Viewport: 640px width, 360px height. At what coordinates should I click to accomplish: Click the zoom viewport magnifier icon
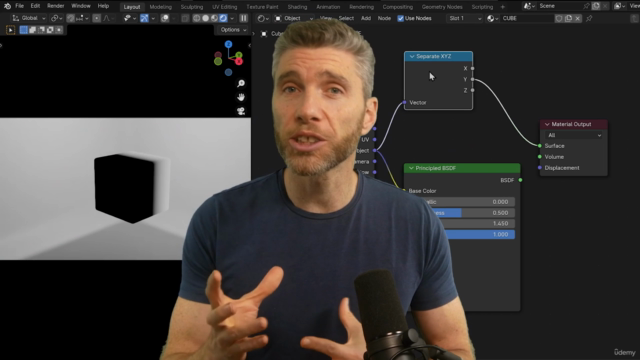241,84
